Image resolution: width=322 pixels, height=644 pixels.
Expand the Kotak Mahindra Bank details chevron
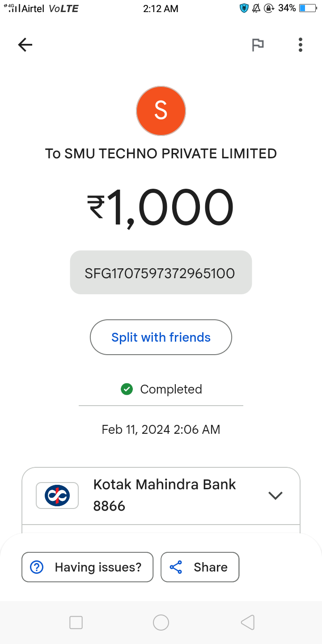coord(275,496)
